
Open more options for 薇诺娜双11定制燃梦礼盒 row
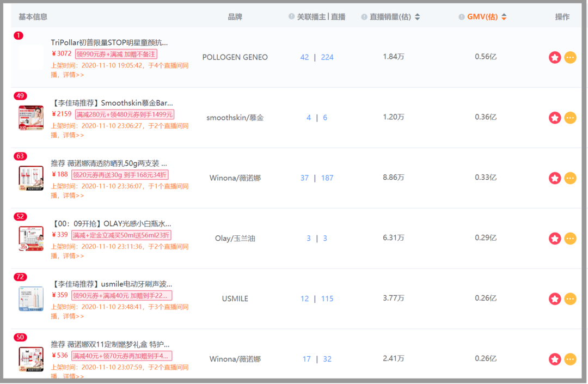[570, 359]
